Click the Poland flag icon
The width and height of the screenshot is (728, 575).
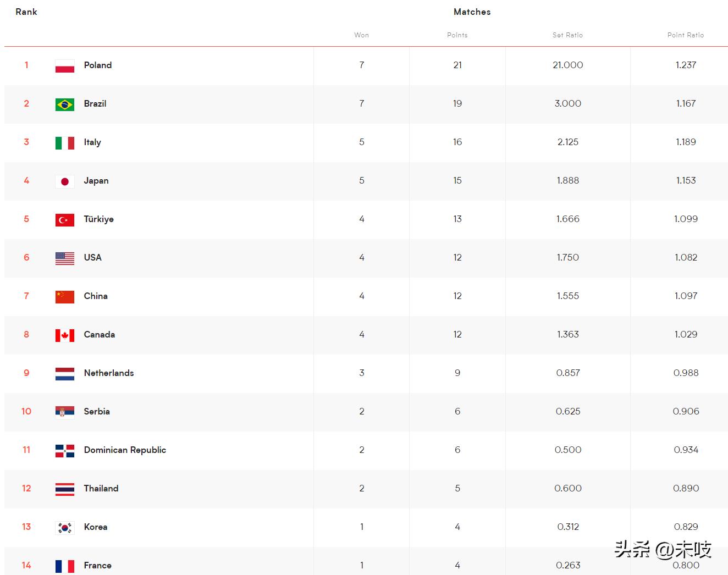(65, 65)
